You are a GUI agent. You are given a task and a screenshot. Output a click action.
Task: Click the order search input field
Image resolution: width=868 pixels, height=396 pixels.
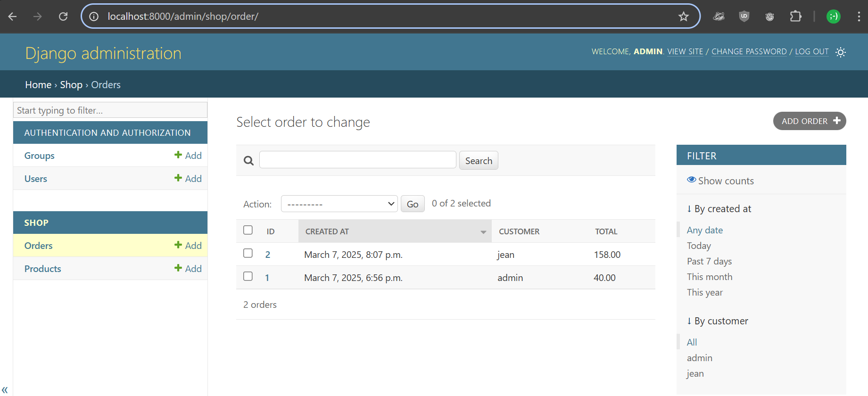tap(357, 160)
